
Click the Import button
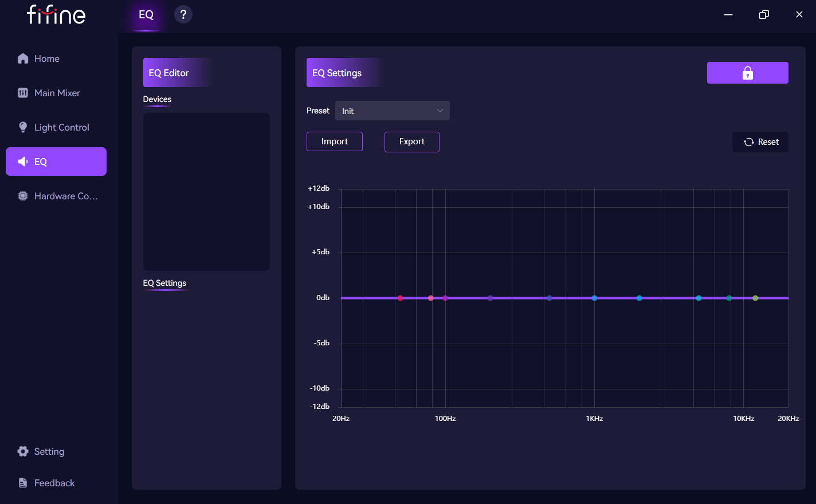coord(335,141)
